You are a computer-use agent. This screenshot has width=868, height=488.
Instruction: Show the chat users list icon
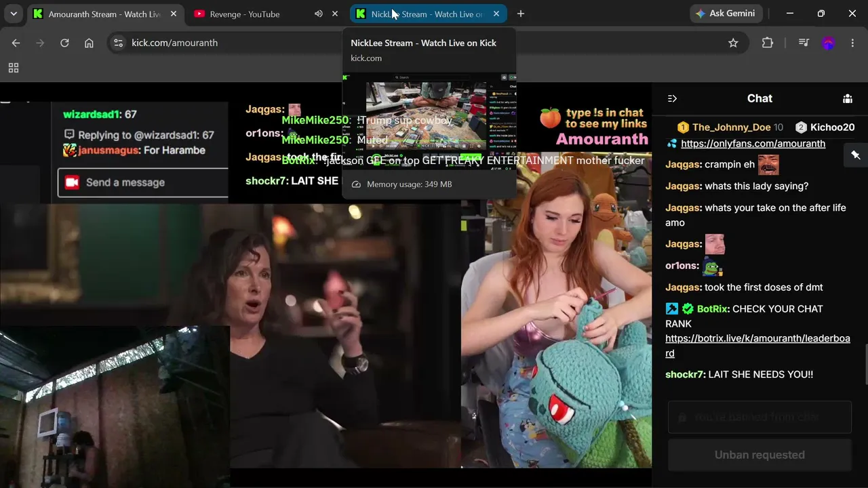coord(848,98)
